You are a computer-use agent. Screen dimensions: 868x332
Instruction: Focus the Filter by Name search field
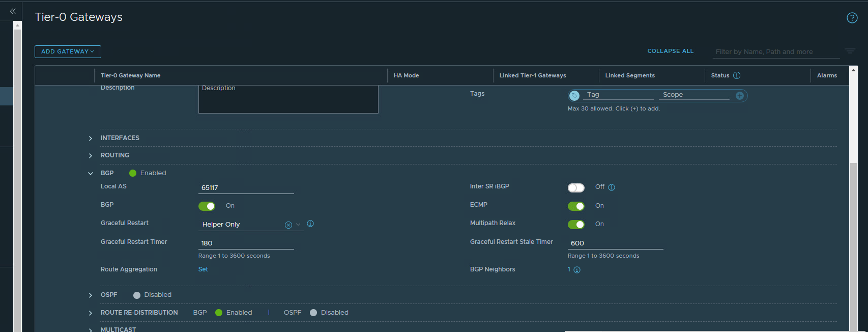(776, 52)
